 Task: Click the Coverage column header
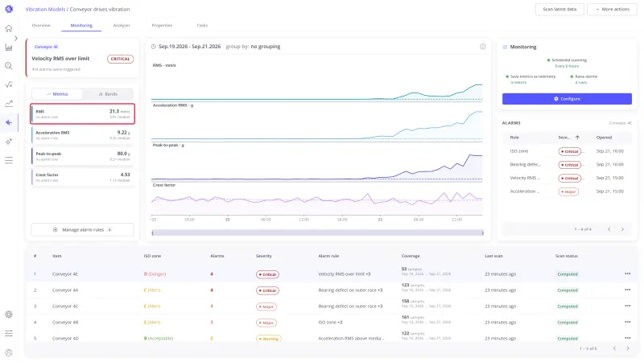point(411,256)
